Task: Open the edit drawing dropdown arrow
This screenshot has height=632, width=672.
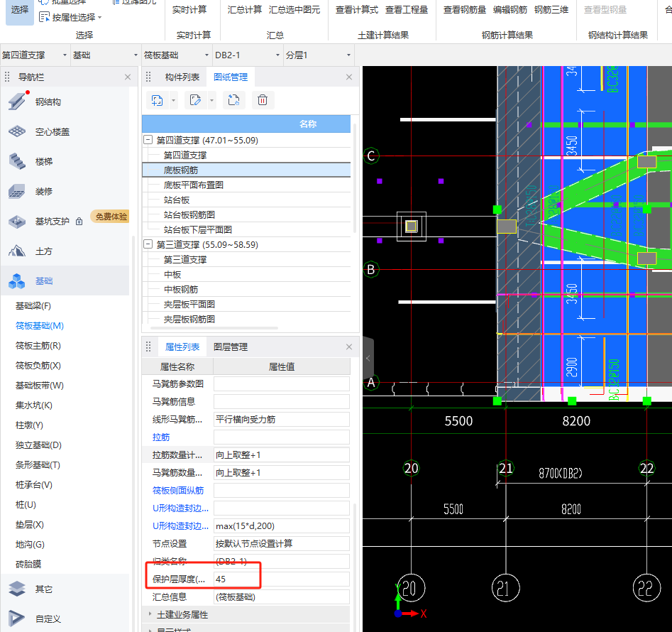Action: point(211,101)
